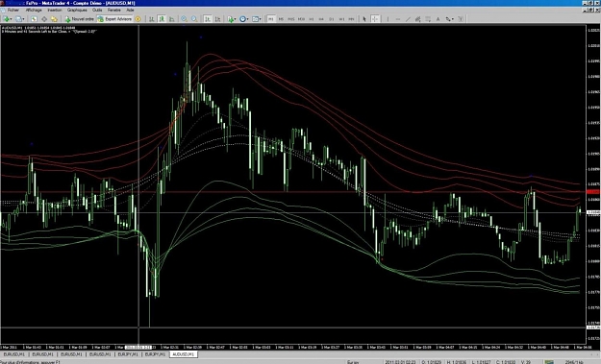The image size is (601, 364).
Task: Select the text label tool
Action: 461,19
